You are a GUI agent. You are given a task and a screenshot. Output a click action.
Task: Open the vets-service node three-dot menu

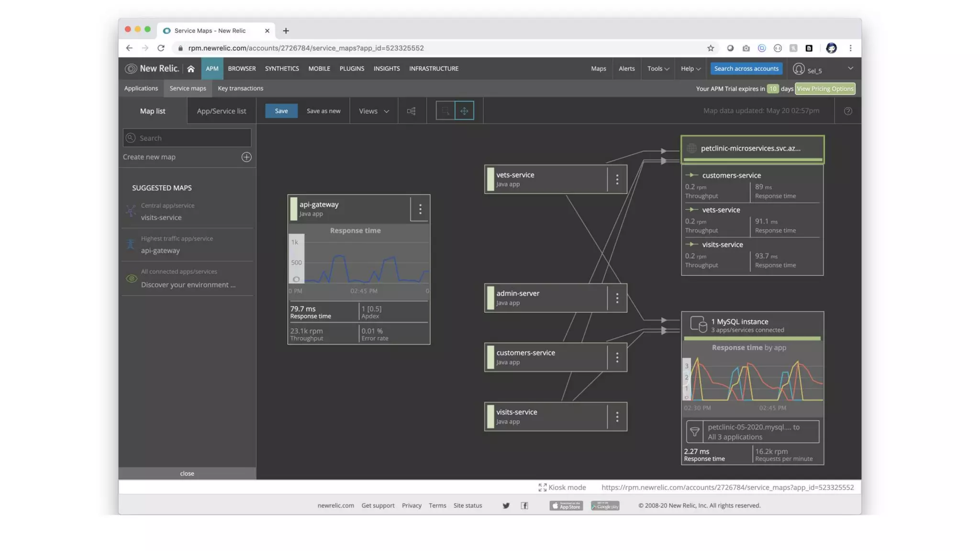pos(617,179)
